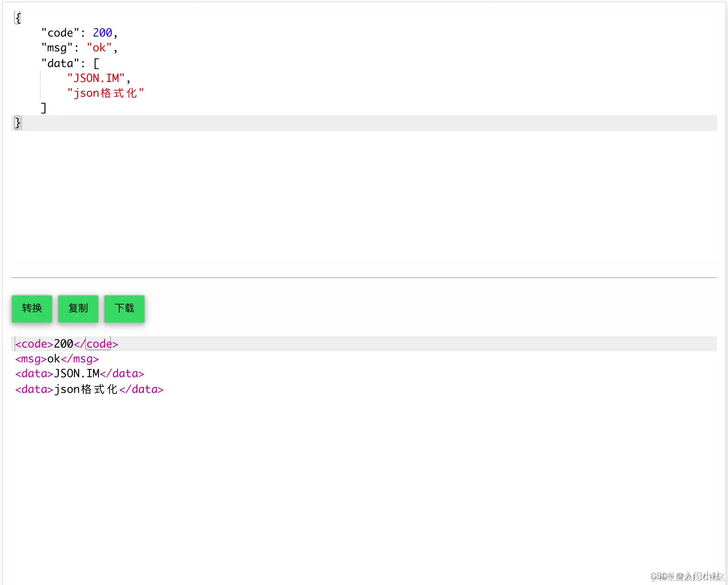This screenshot has height=585, width=728.
Task: Click the "ok" string value in JSON
Action: (99, 48)
